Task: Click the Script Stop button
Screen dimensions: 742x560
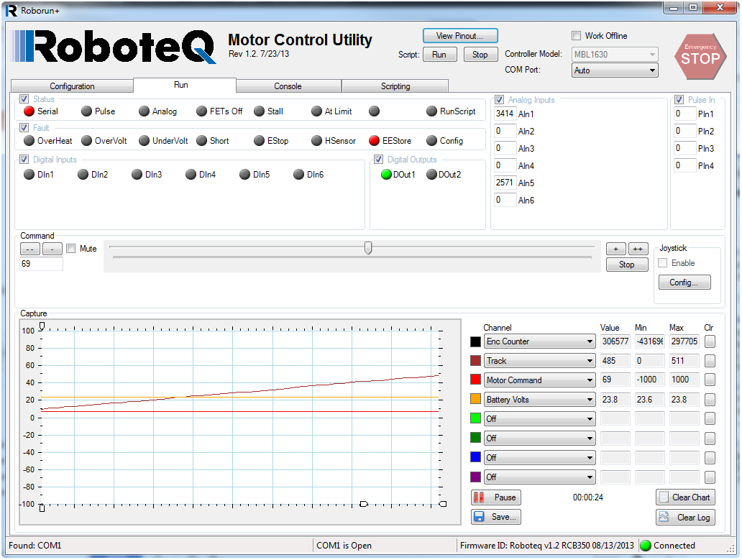Action: click(480, 55)
